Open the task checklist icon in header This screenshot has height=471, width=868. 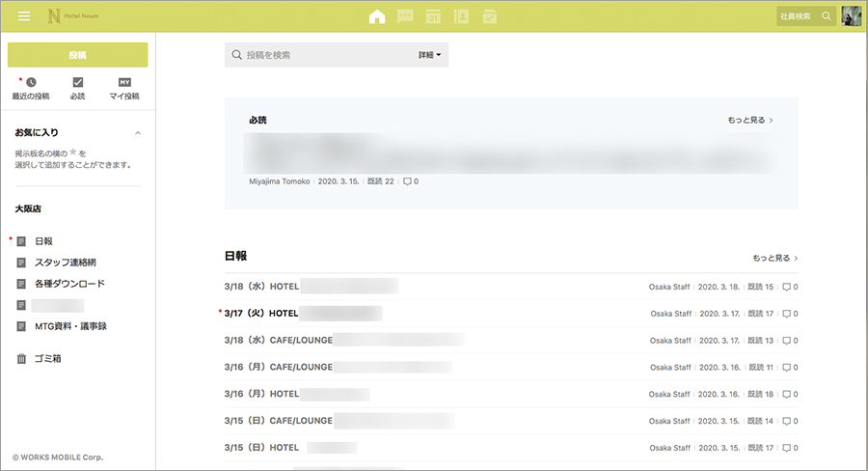(x=489, y=16)
